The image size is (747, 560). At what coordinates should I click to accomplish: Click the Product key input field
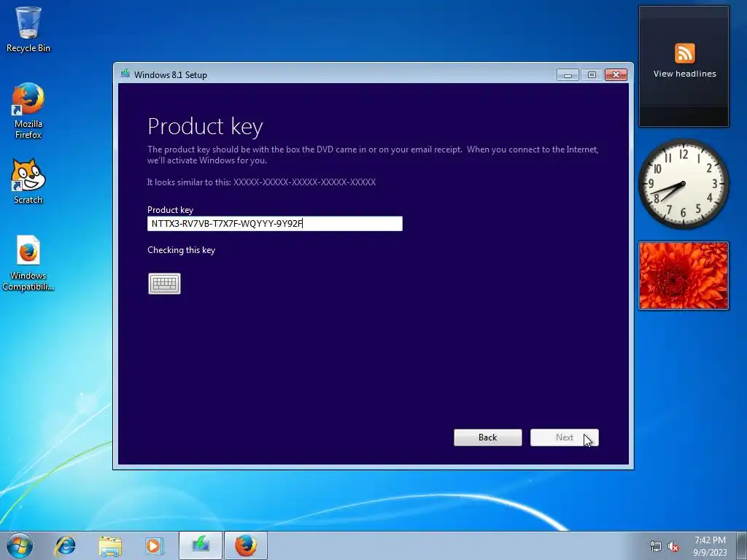(x=275, y=224)
